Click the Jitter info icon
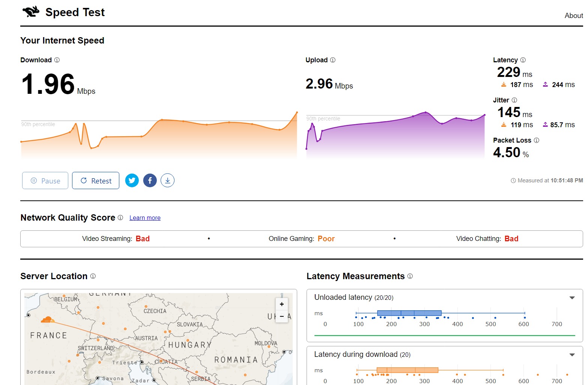 pos(514,100)
